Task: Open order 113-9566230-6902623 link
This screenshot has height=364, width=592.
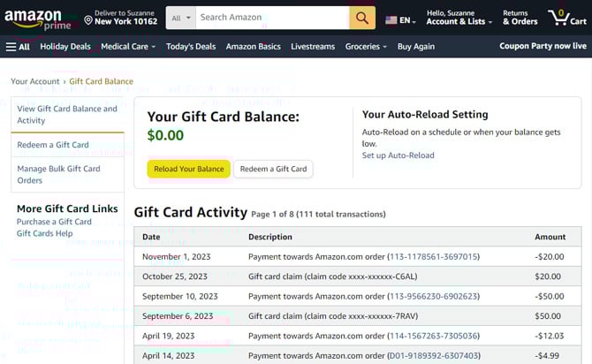Action: 434,296
